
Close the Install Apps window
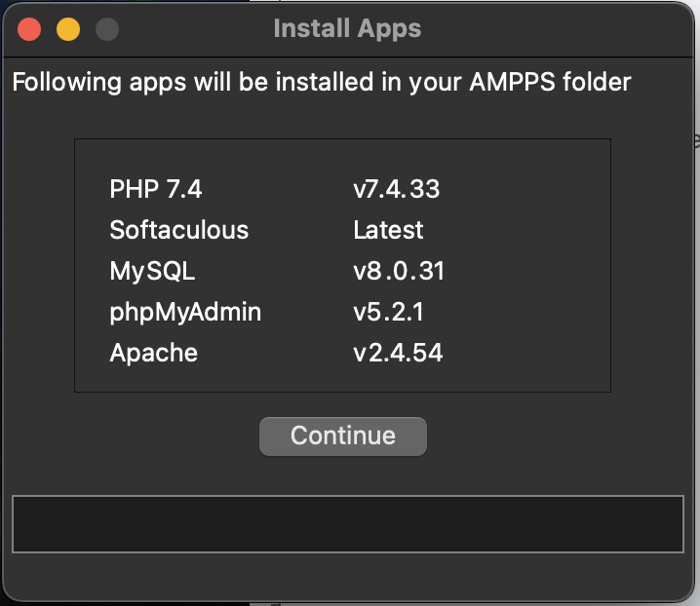[x=29, y=29]
